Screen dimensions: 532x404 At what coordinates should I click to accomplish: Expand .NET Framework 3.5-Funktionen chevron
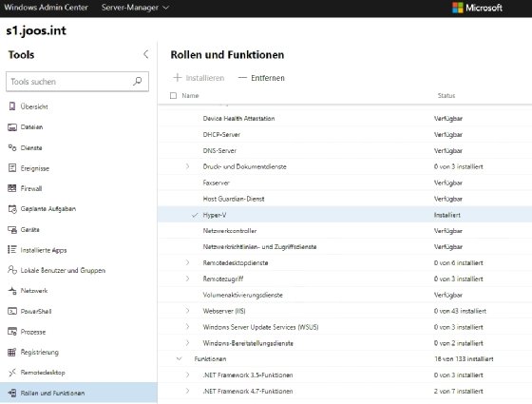point(187,375)
